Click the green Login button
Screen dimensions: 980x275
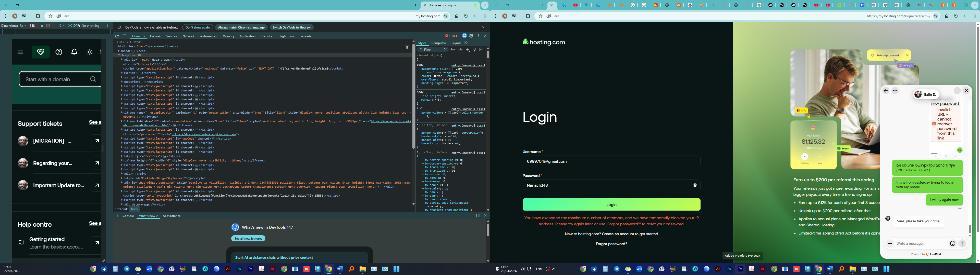coord(611,205)
